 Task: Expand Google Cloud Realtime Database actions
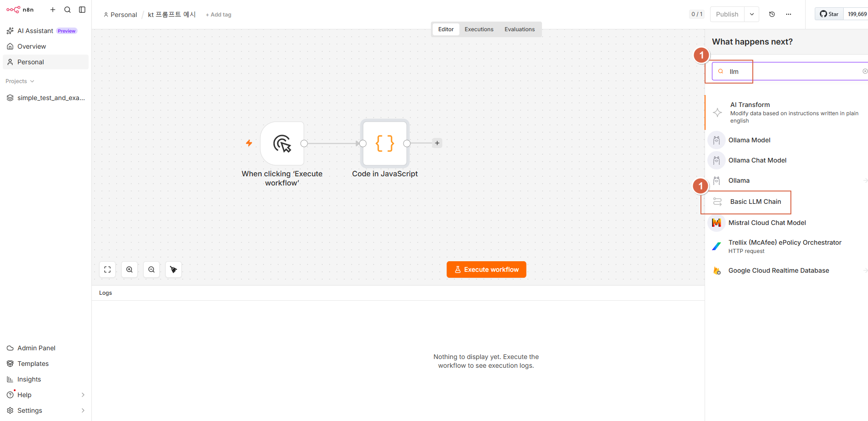[865, 270]
